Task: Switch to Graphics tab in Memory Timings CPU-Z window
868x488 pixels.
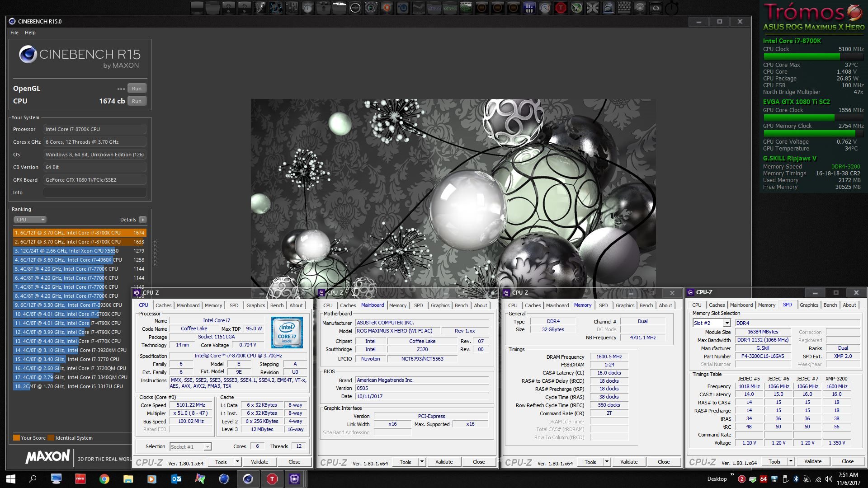Action: coord(625,305)
